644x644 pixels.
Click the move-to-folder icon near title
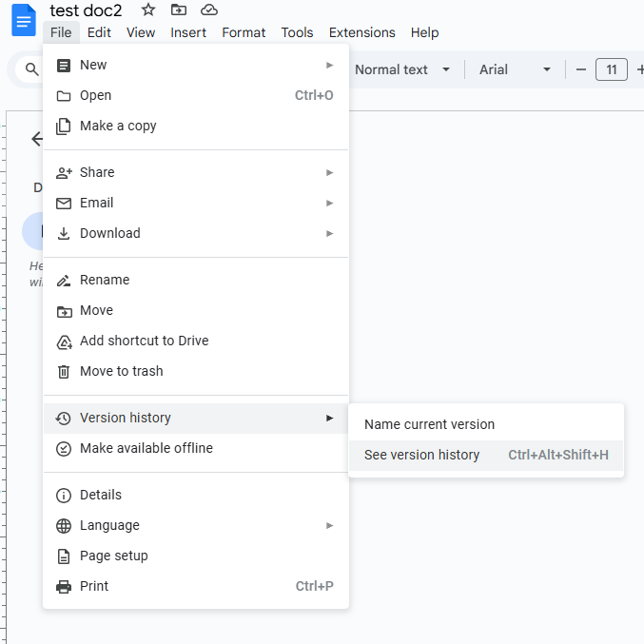[179, 10]
